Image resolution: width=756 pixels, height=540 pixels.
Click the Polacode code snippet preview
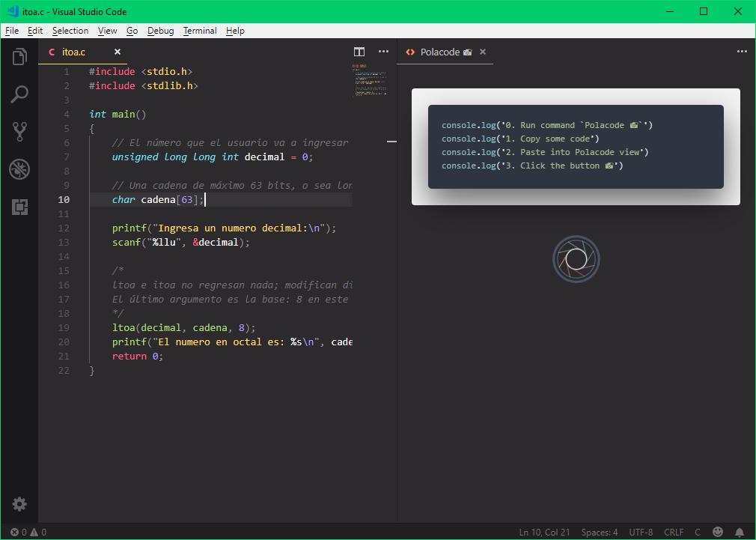576,146
